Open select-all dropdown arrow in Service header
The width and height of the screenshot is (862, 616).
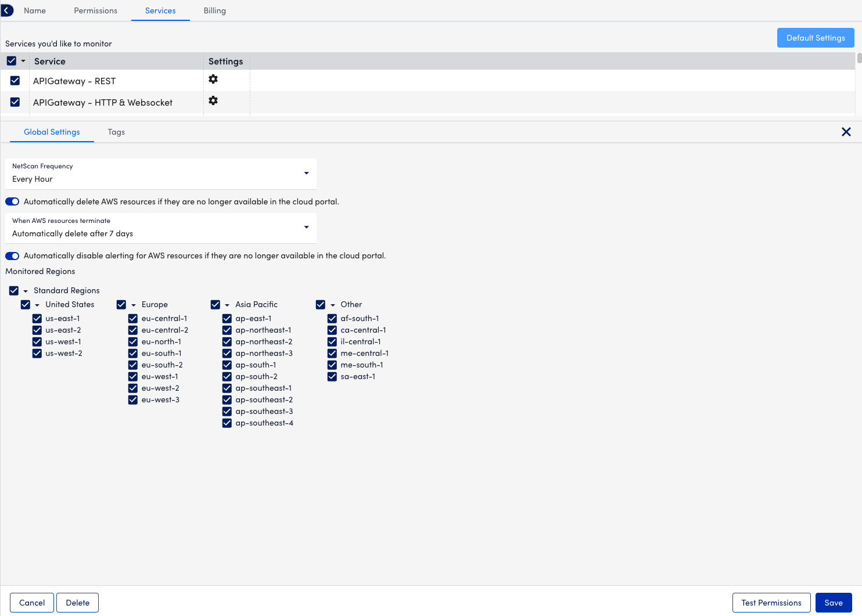(x=23, y=61)
